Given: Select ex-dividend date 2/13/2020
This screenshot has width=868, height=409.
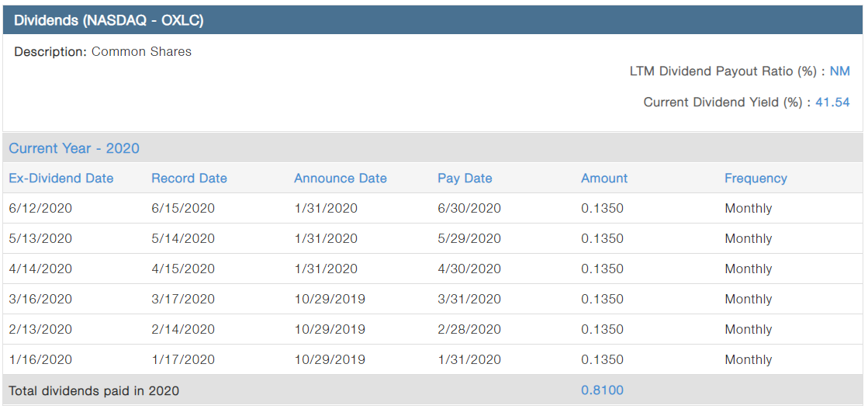Looking at the screenshot, I should 40,330.
